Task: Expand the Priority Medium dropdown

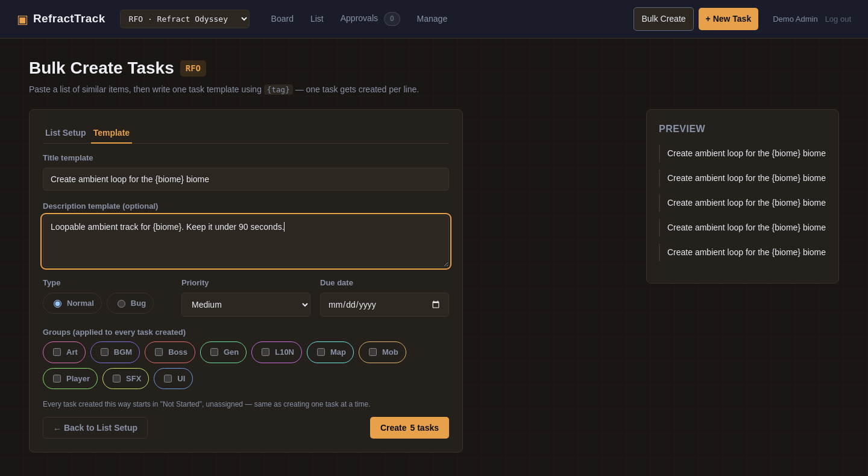Action: coord(246,305)
